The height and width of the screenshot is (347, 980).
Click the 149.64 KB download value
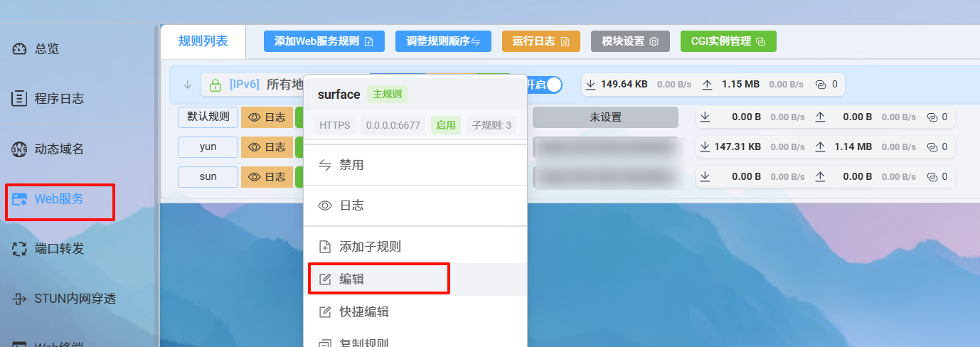[624, 84]
